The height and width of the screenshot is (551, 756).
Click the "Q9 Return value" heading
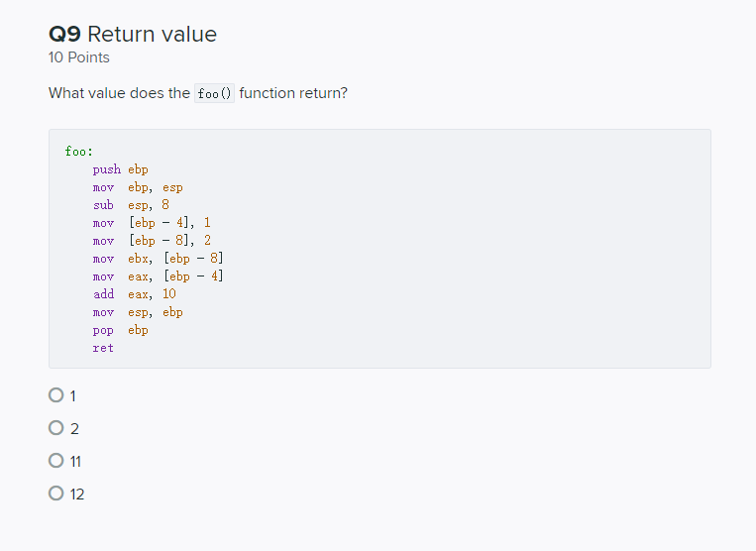coord(133,35)
